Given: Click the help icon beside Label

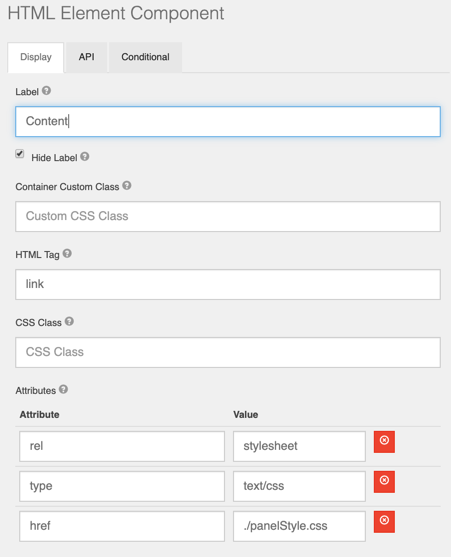Looking at the screenshot, I should coord(47,91).
